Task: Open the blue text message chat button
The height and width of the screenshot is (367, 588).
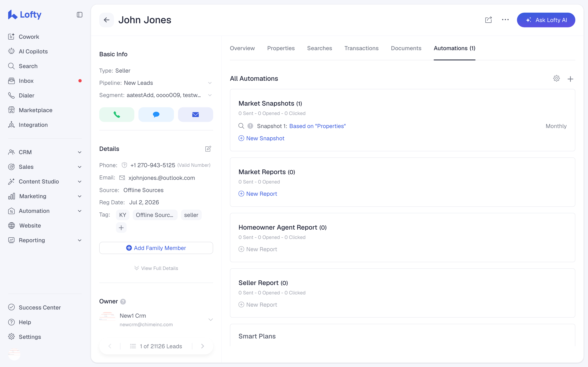Action: pyautogui.click(x=156, y=115)
